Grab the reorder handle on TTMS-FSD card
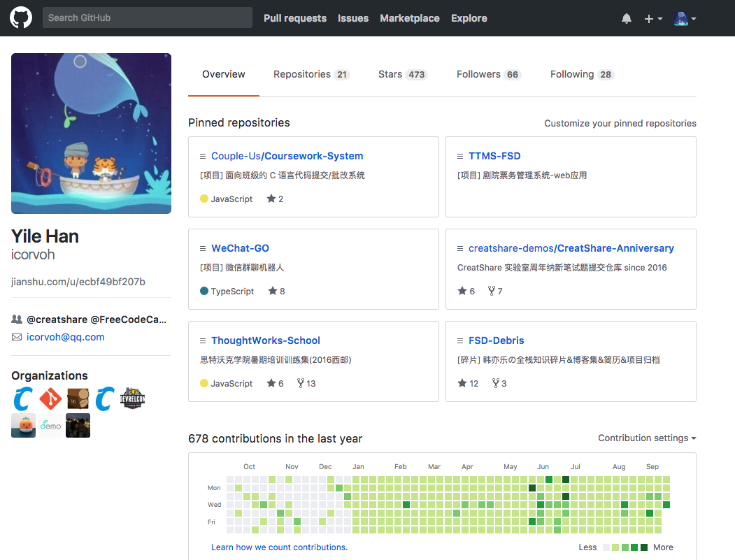 coord(460,156)
